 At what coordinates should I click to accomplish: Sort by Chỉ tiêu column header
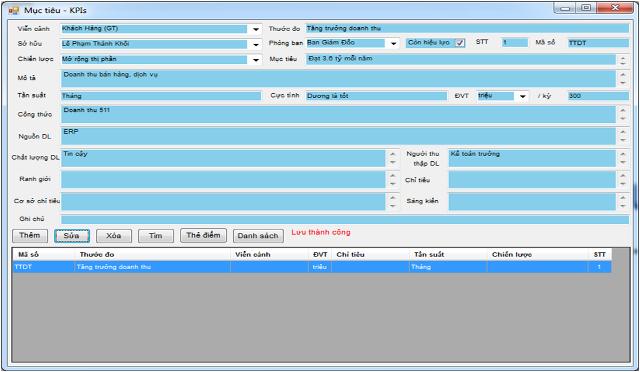pyautogui.click(x=370, y=254)
